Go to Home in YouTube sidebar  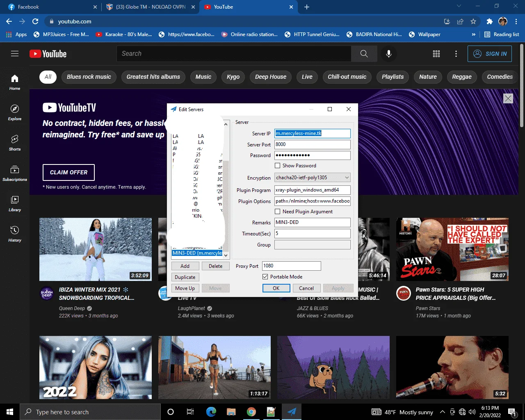click(15, 82)
